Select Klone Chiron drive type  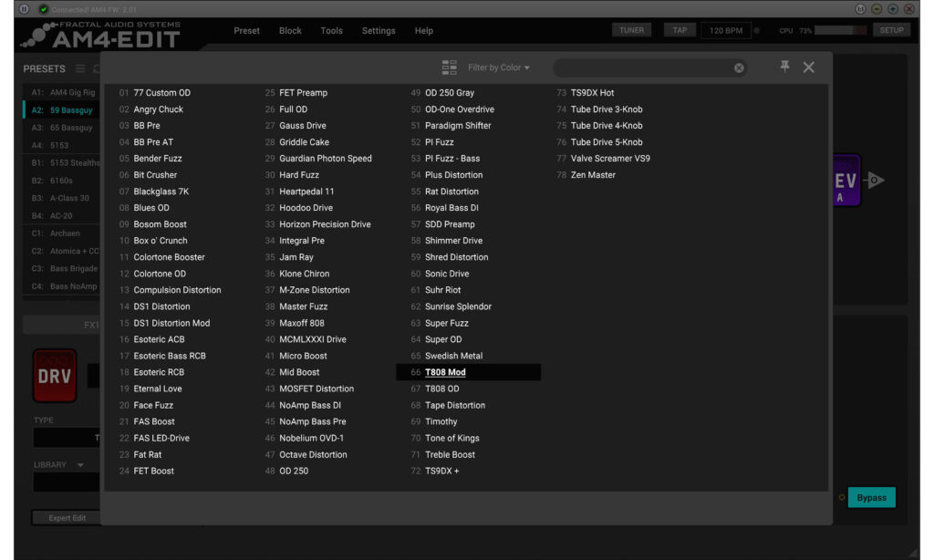click(x=305, y=274)
